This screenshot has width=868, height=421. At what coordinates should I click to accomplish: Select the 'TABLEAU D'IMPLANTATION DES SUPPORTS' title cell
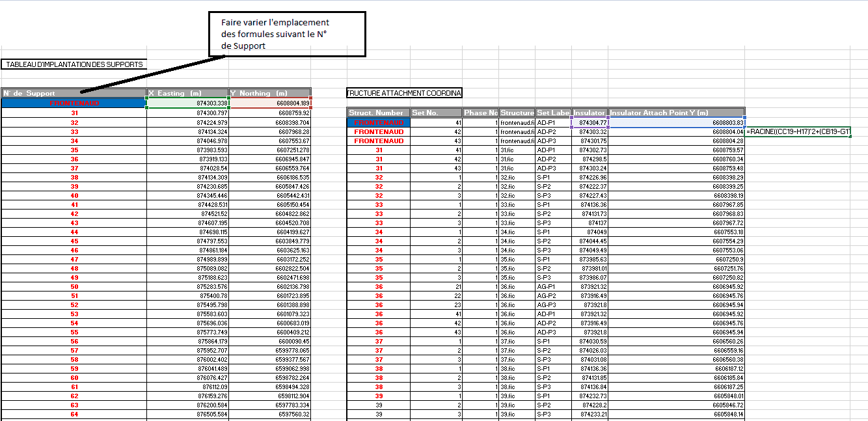(x=74, y=64)
